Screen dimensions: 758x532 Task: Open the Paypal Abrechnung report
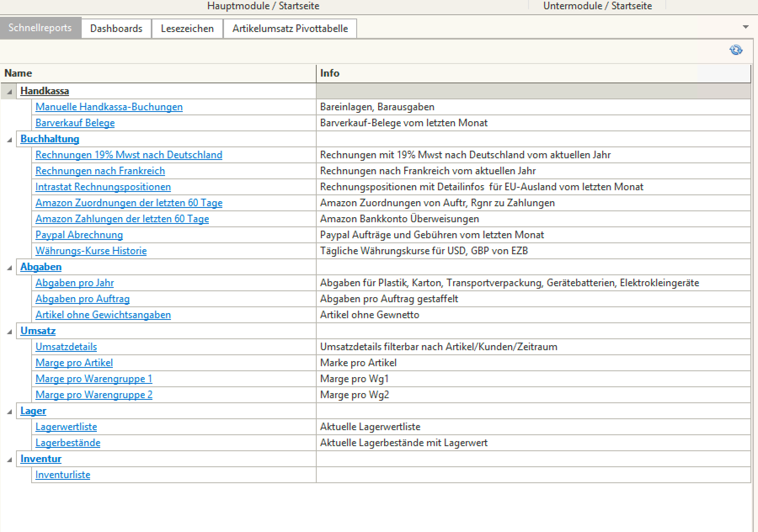click(x=79, y=235)
